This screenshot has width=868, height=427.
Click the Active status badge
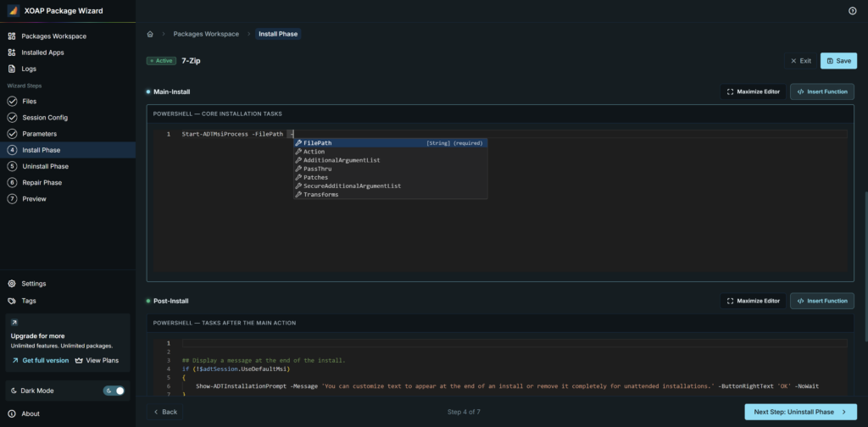(161, 61)
